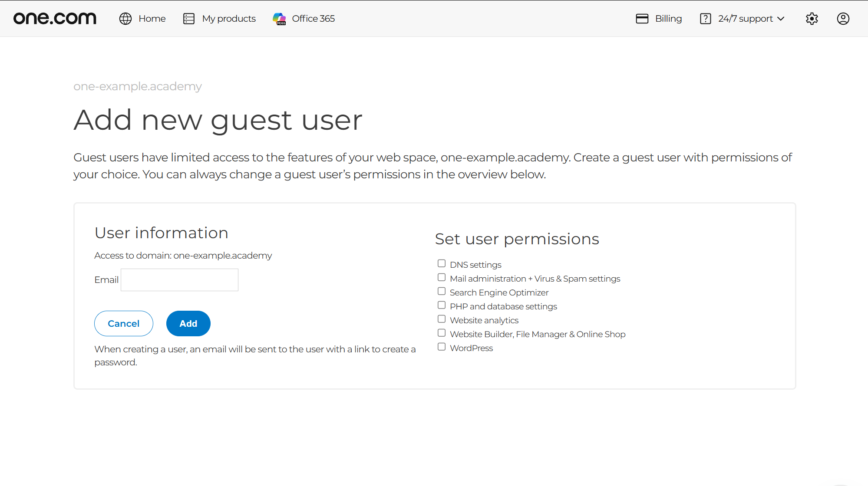Check the Website analytics box
The width and height of the screenshot is (868, 486).
point(442,319)
